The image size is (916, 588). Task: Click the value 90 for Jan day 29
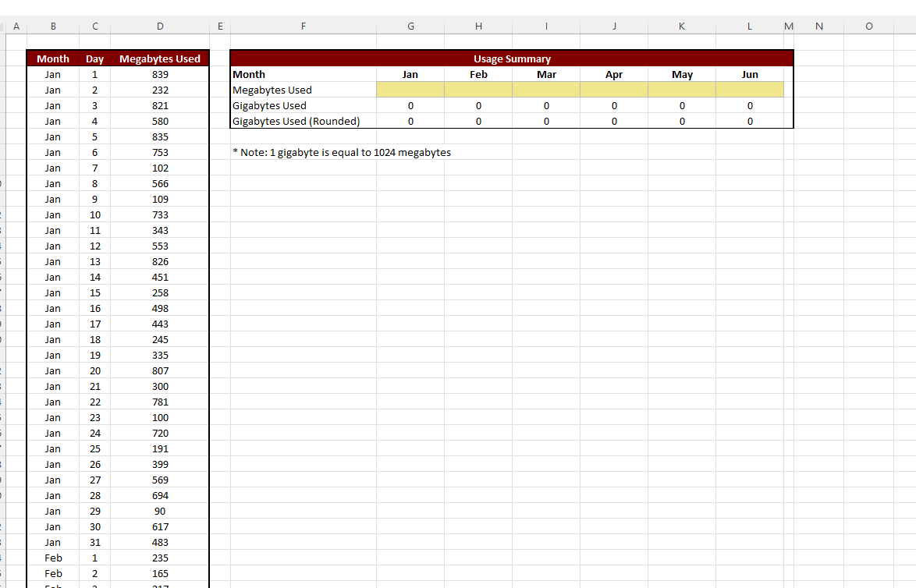pos(160,511)
